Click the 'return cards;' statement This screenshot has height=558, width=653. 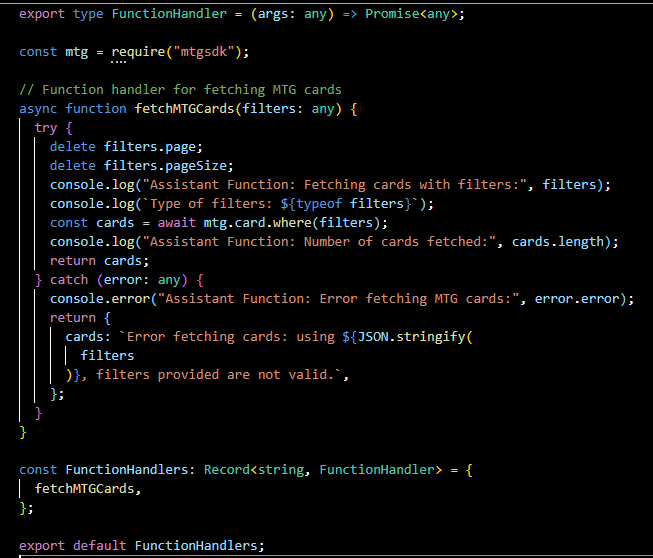pyautogui.click(x=100, y=261)
